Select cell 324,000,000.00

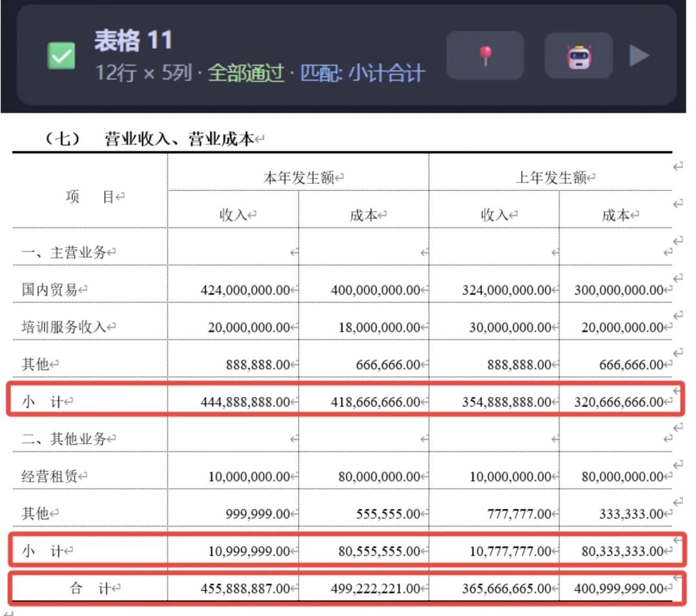pyautogui.click(x=507, y=290)
